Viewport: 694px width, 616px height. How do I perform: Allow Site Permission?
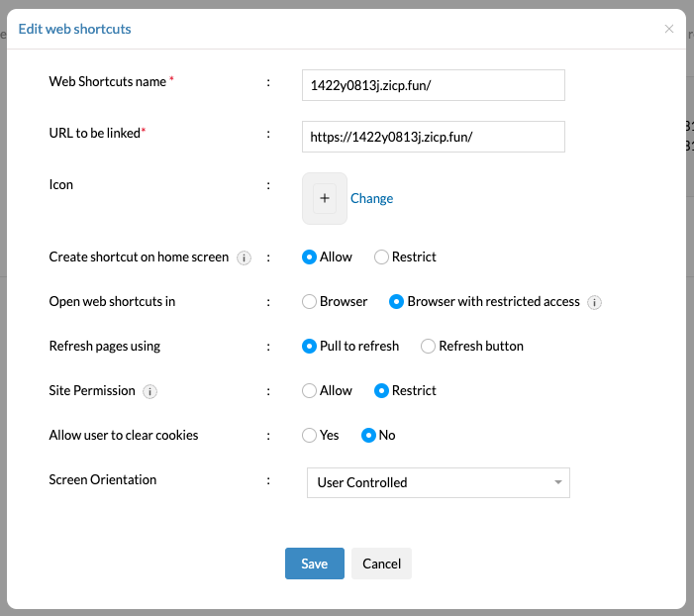(310, 391)
